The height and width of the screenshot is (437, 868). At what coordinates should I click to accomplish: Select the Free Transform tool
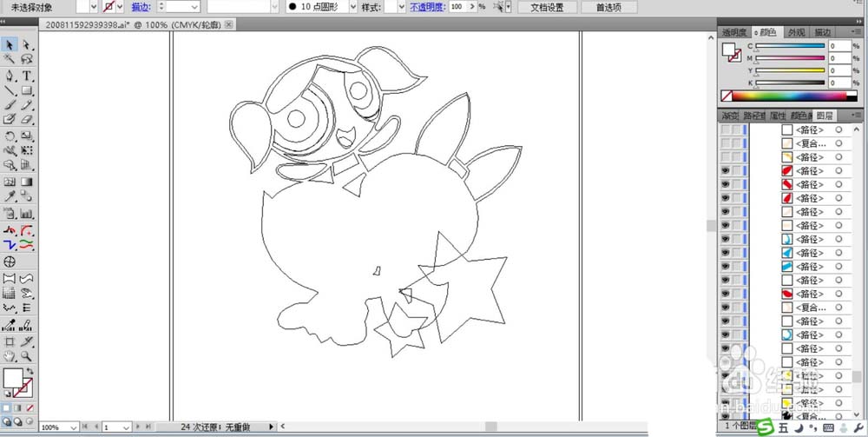point(27,150)
